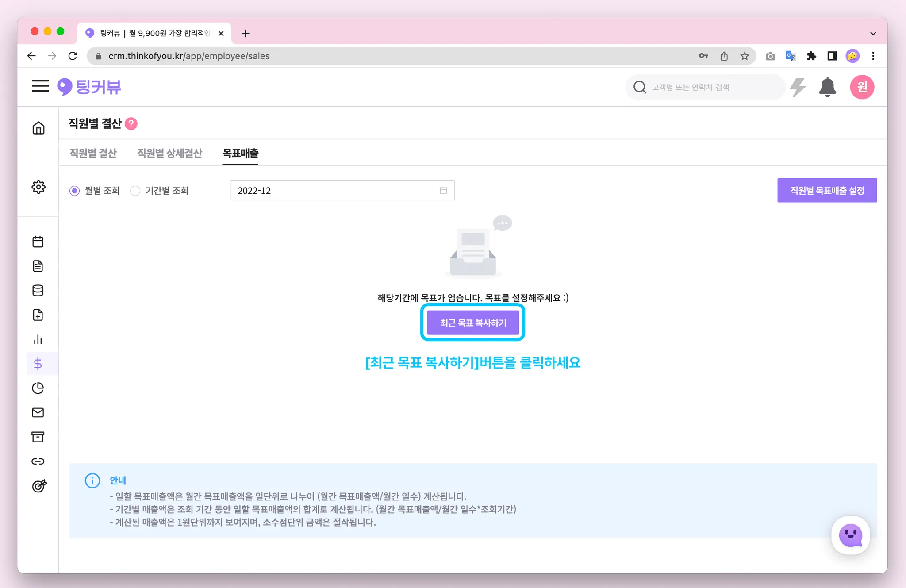Select the 기간별 조회 radio button
This screenshot has height=588, width=906.
[135, 191]
